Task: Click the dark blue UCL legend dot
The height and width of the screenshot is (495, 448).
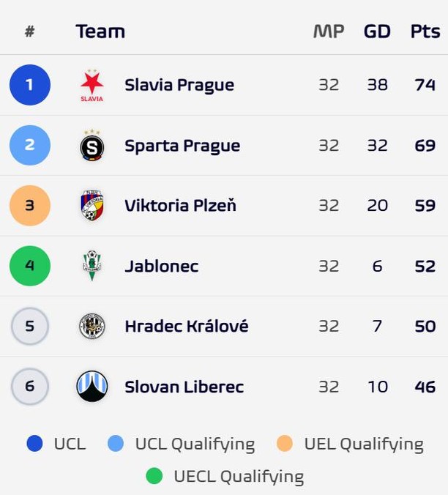Action: (x=34, y=444)
